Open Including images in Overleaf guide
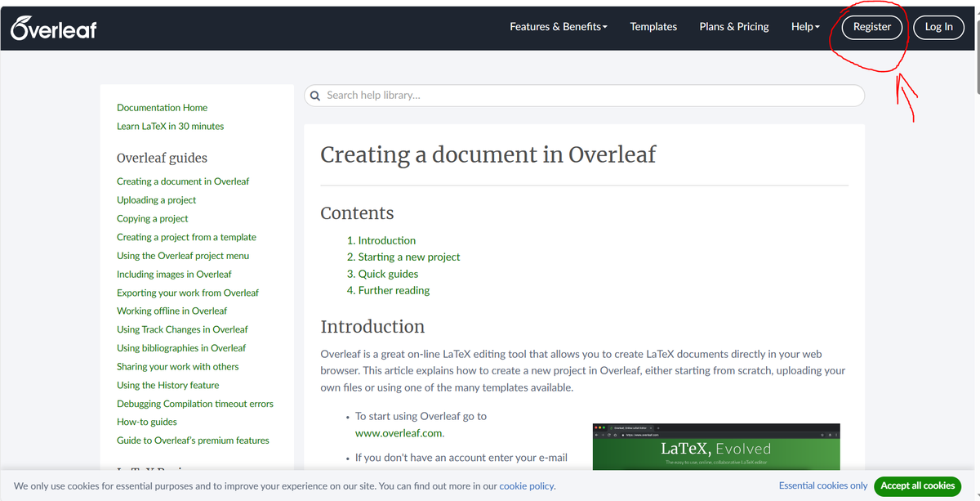Image resolution: width=980 pixels, height=501 pixels. pyautogui.click(x=174, y=275)
